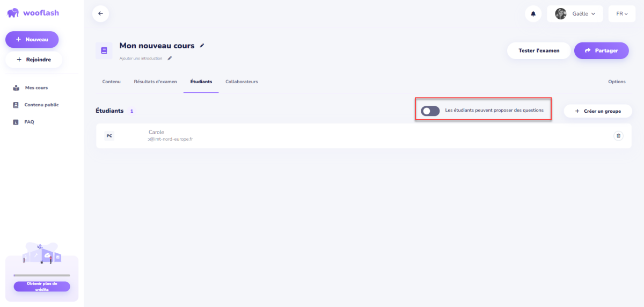Edit course title with pencil icon

(x=202, y=46)
